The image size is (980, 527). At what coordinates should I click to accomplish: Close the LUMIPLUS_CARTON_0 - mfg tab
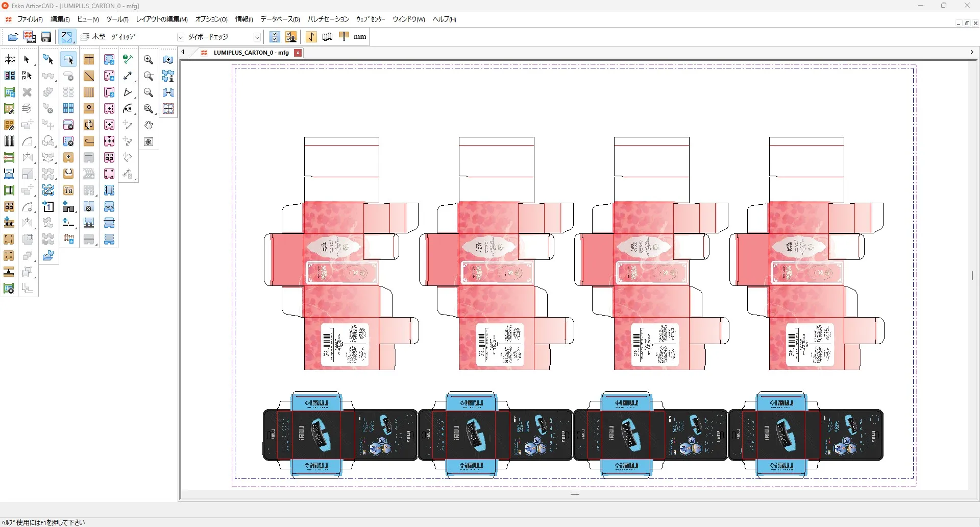[298, 53]
